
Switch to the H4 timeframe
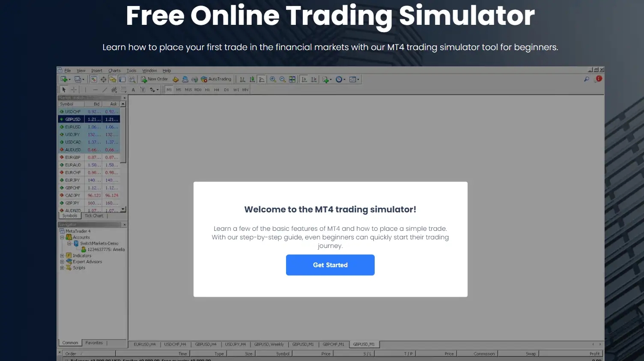click(x=217, y=90)
